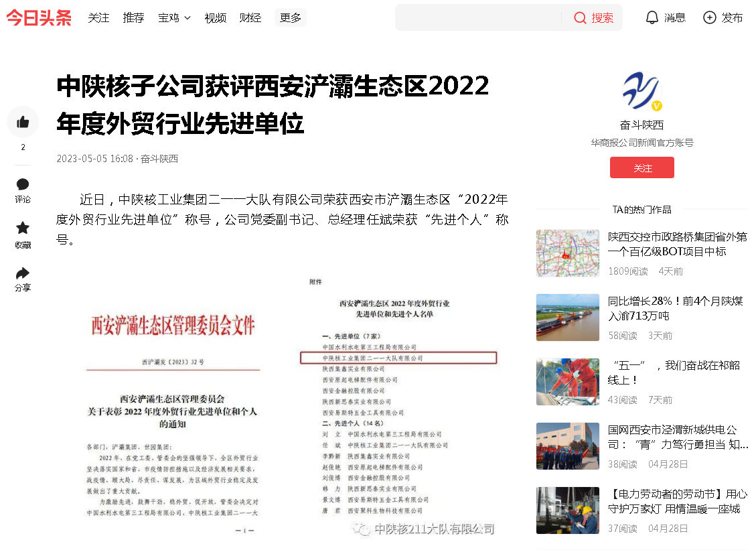The image size is (756, 550).
Task: Open comments via the 评论 bubble icon
Action: (23, 184)
